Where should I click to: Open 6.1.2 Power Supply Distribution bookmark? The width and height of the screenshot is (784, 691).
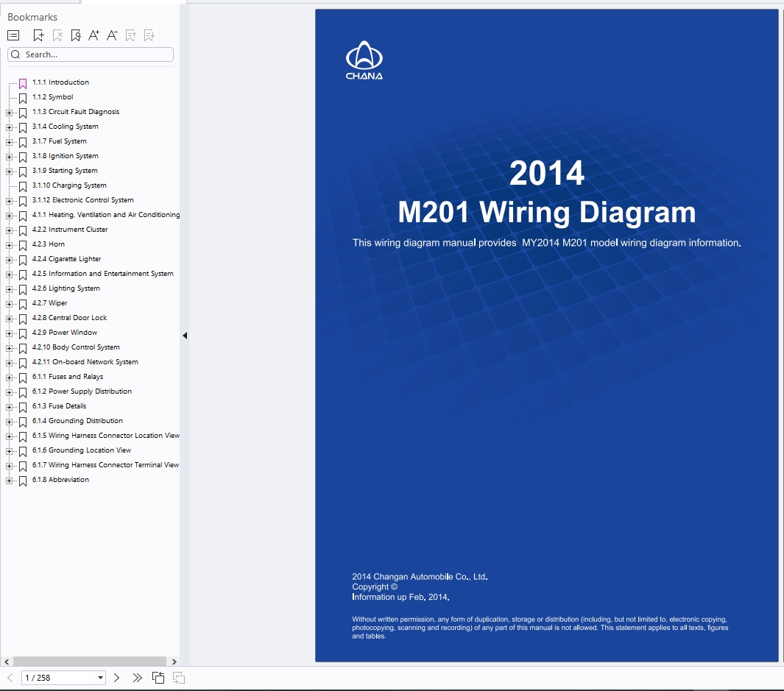(82, 391)
